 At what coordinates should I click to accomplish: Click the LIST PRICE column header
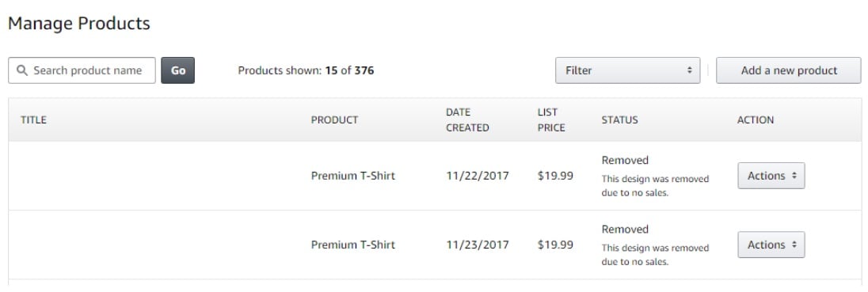[x=551, y=120]
